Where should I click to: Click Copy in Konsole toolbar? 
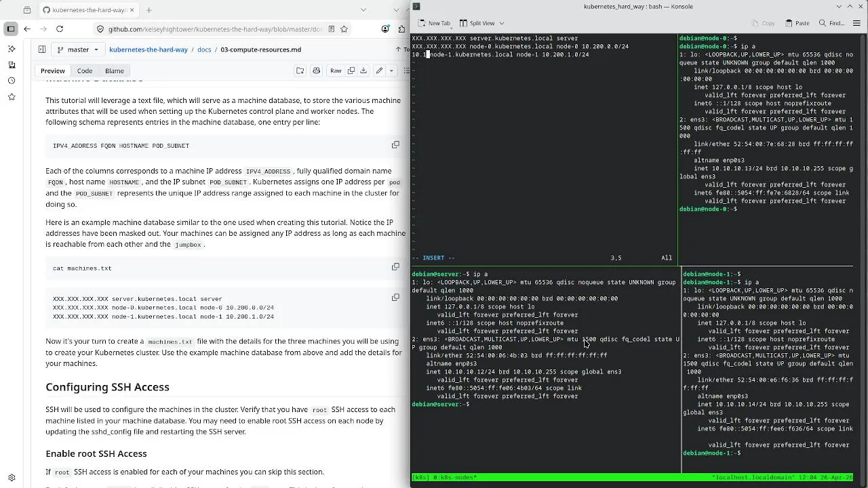coord(764,23)
